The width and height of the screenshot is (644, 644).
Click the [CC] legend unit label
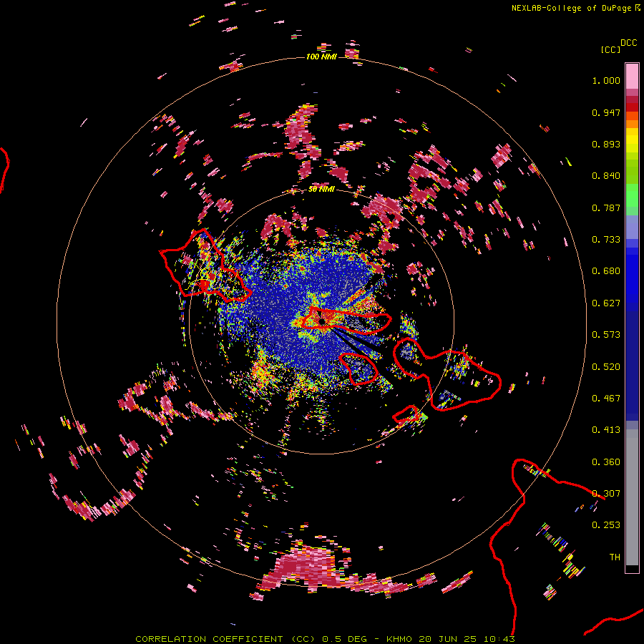pyautogui.click(x=610, y=49)
